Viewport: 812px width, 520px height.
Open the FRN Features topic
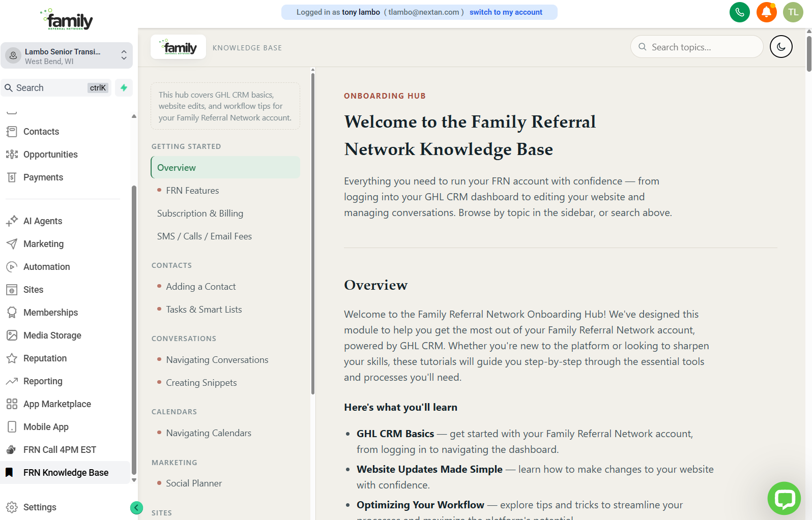pyautogui.click(x=192, y=191)
